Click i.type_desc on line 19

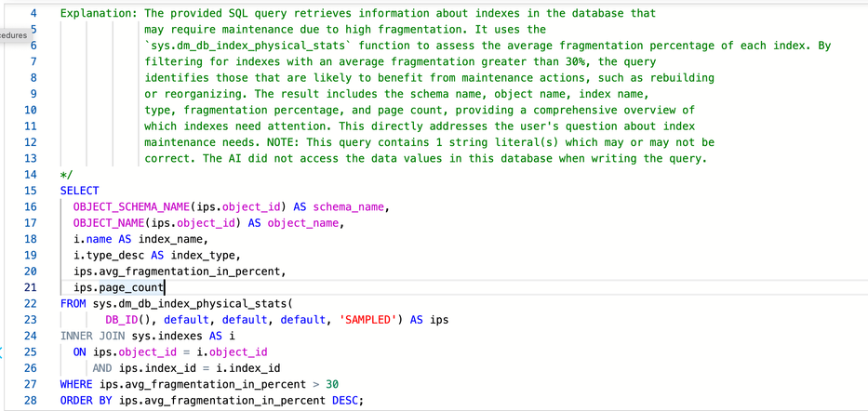click(109, 255)
